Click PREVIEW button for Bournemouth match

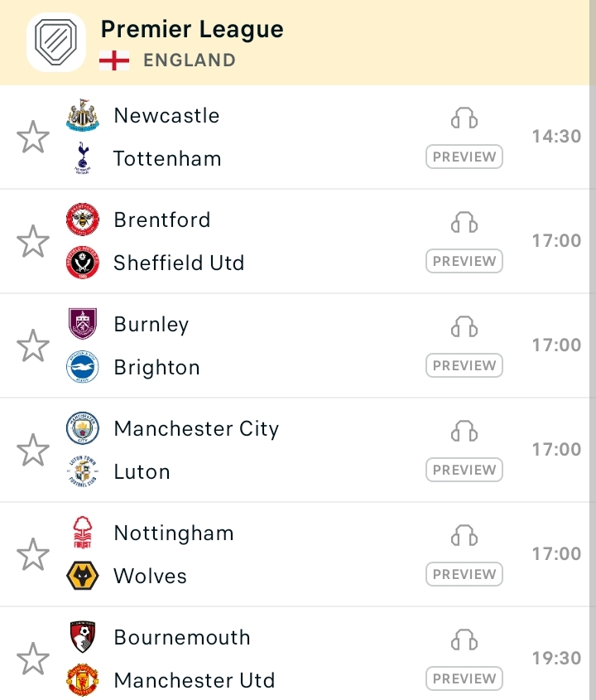[x=464, y=678]
